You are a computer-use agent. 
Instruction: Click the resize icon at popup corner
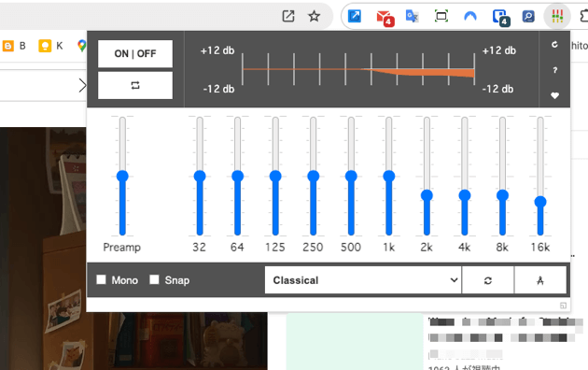coord(563,306)
